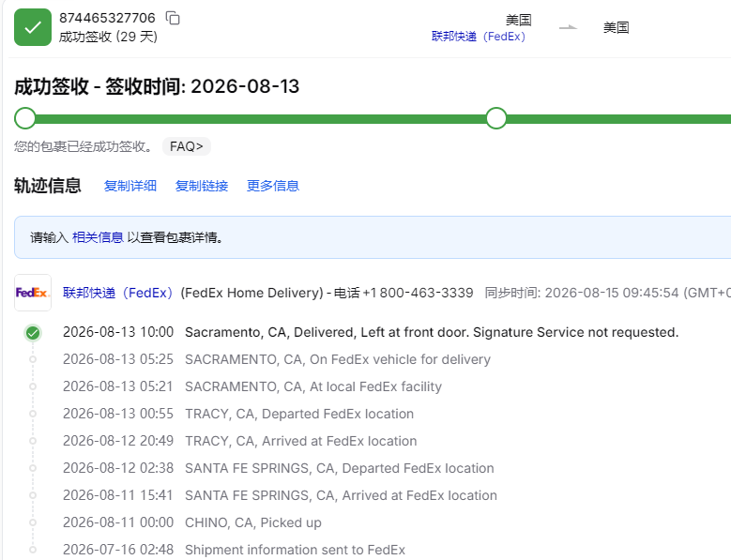Select Shipment information sent to FedEx event
The image size is (731, 560).
(295, 550)
